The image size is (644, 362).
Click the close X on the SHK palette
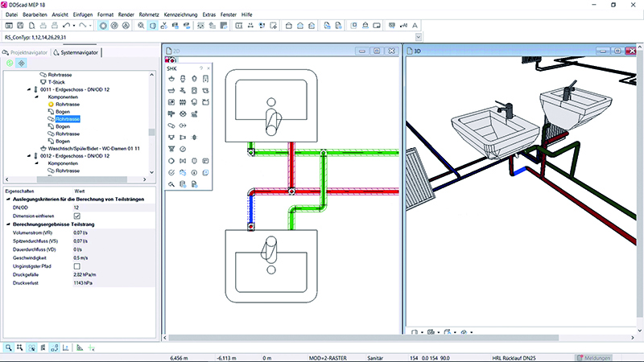click(207, 68)
